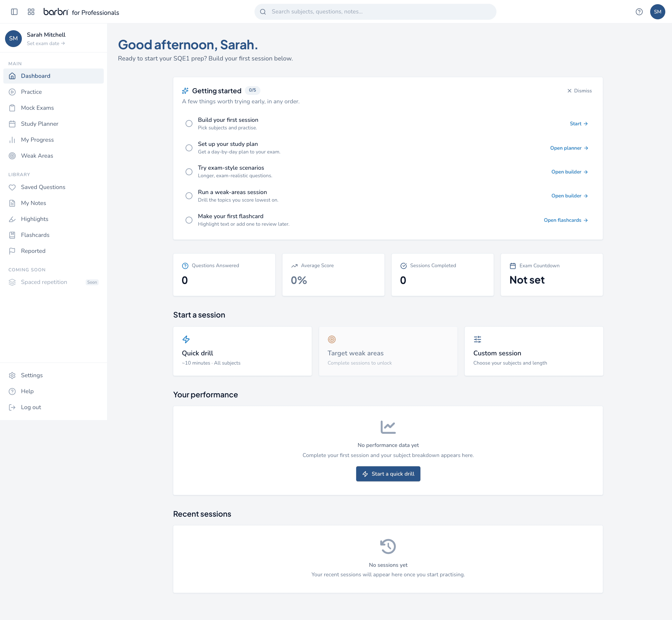The width and height of the screenshot is (672, 620).
Task: Click the Practice play icon
Action: click(12, 92)
